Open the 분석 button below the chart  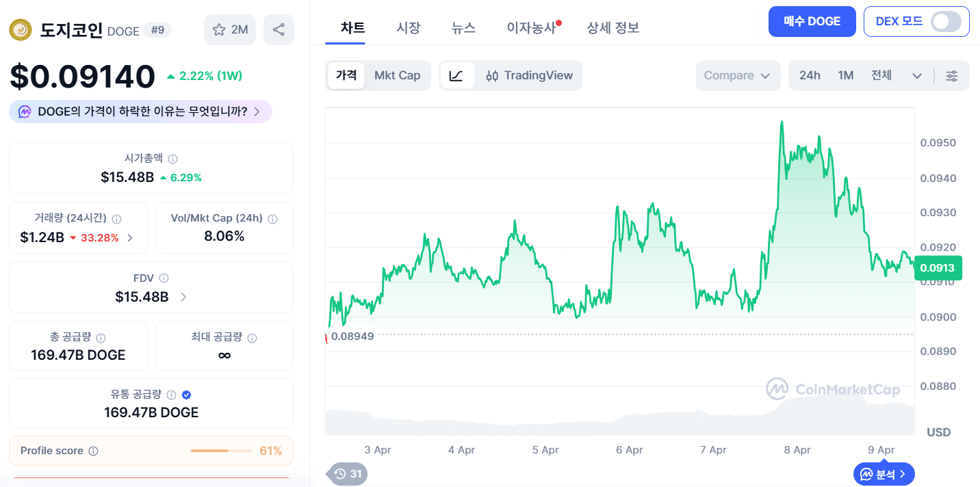(x=884, y=473)
